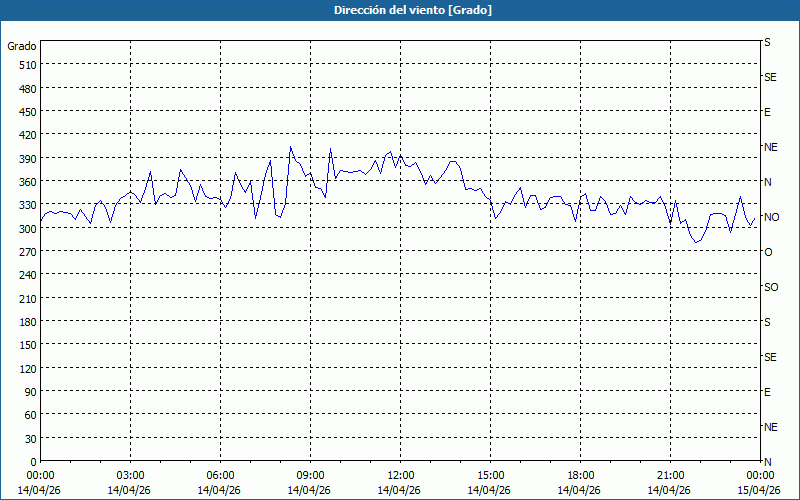Select the 270 degree y-axis label

[x=26, y=252]
